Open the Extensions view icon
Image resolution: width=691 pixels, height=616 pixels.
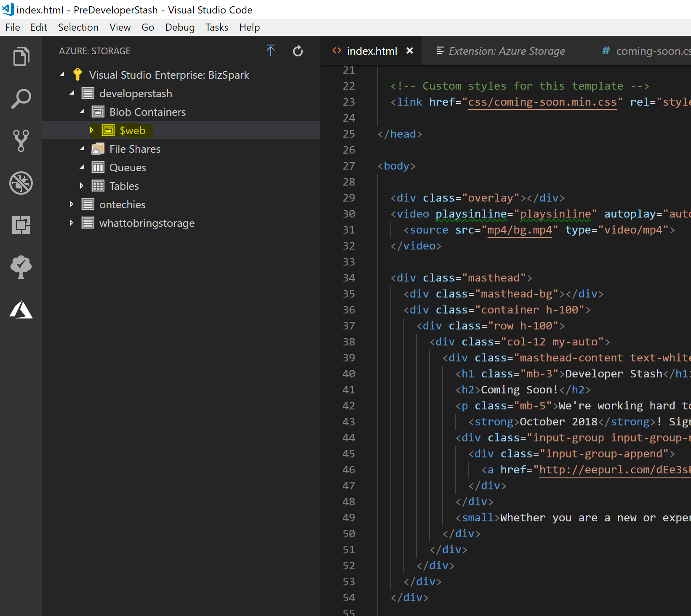[x=21, y=225]
